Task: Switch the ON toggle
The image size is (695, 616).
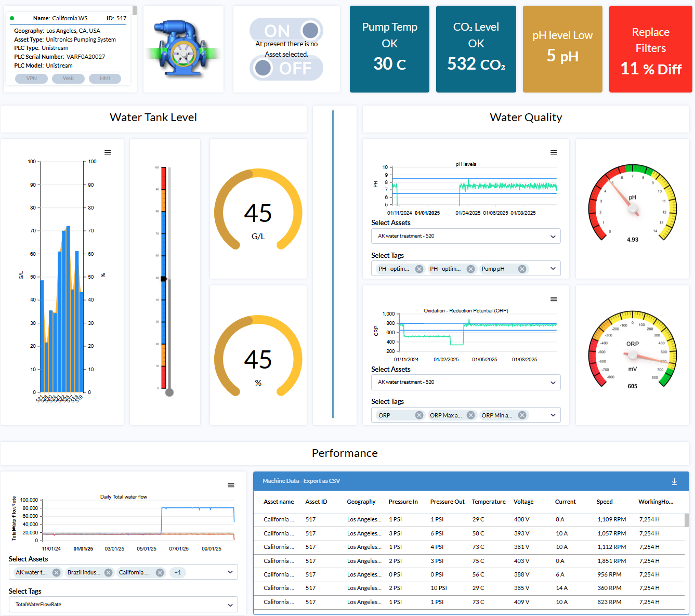Action: point(286,30)
